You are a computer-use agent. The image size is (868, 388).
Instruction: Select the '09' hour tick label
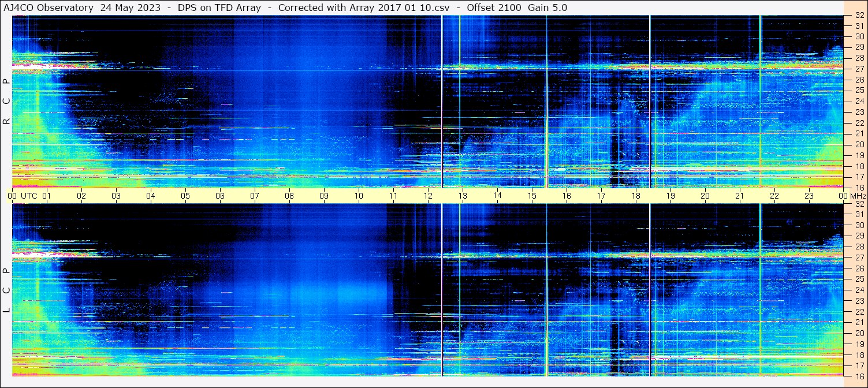coord(324,196)
